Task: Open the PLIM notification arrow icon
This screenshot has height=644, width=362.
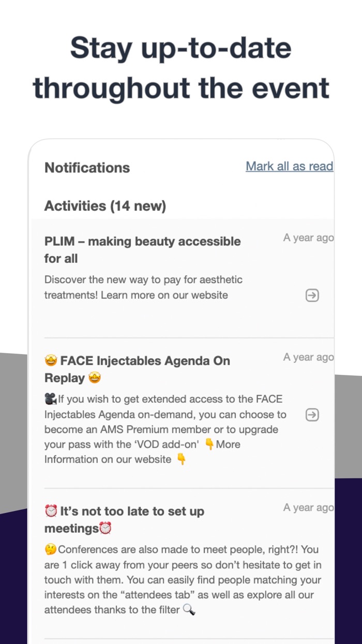Action: point(312,296)
